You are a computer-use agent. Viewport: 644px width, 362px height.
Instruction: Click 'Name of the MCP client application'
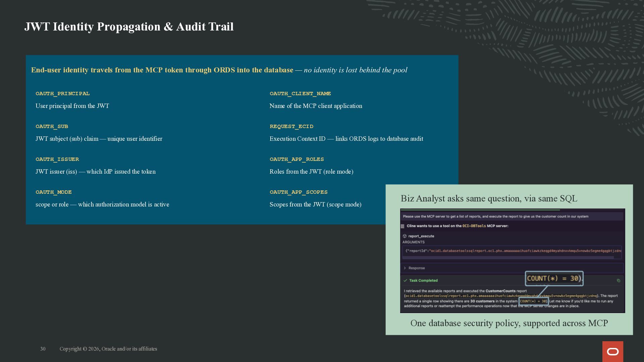click(316, 106)
